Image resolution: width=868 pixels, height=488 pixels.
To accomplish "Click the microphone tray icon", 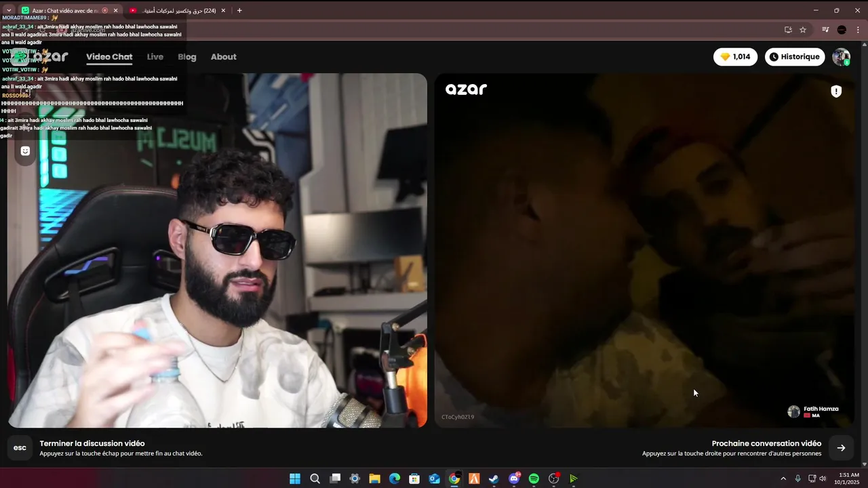I will click(797, 479).
